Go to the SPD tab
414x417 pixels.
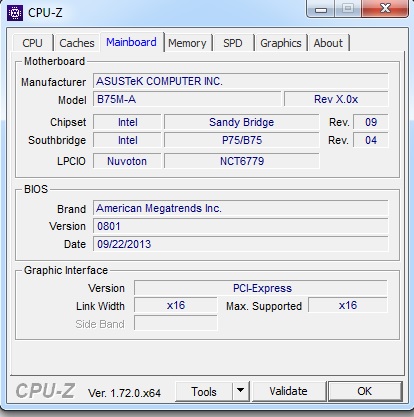pos(233,43)
